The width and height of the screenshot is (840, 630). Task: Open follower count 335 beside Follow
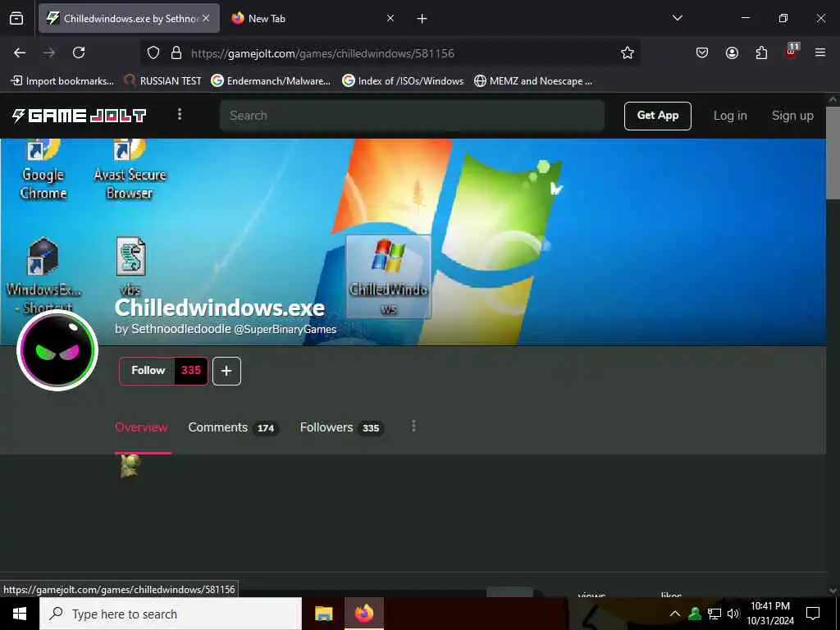coord(191,371)
